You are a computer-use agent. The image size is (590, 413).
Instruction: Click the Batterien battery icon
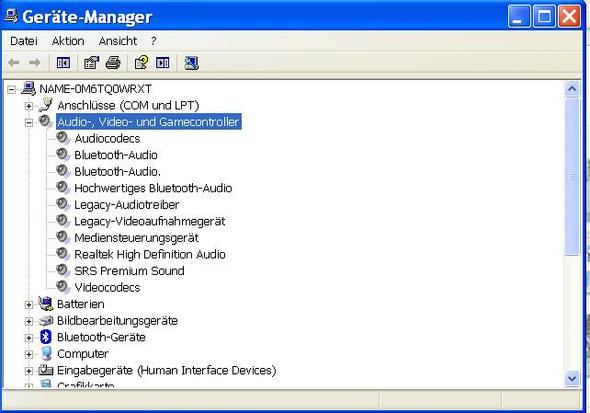(x=46, y=304)
